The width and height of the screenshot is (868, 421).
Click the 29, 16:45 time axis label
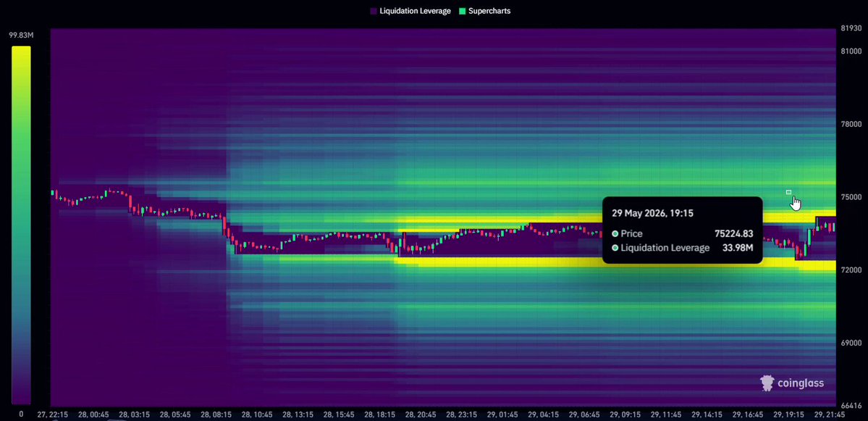(x=749, y=414)
